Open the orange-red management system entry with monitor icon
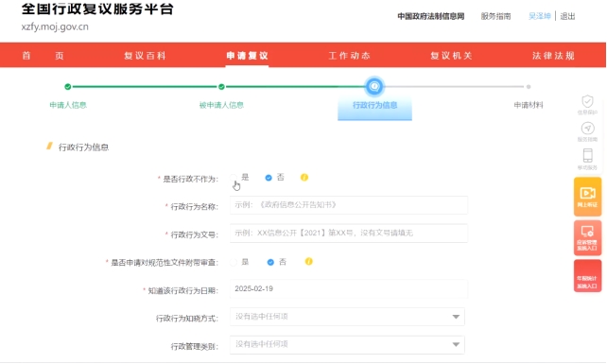This screenshot has height=364, width=607. point(587,237)
